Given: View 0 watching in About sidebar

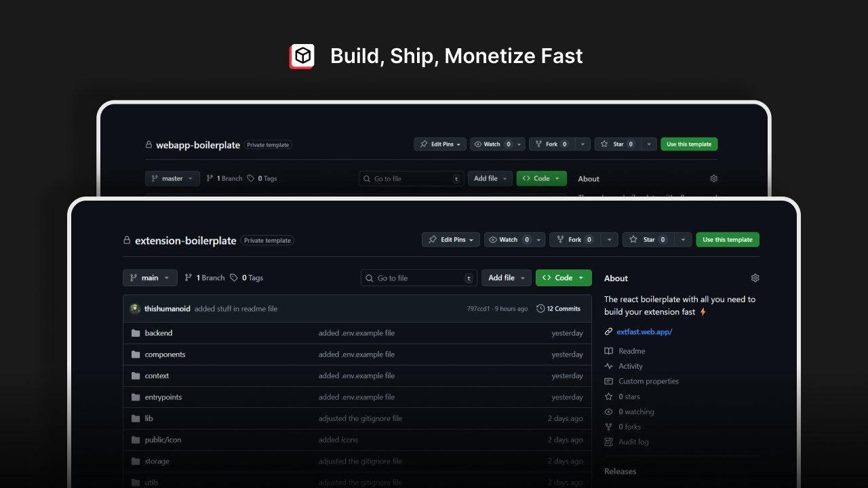Looking at the screenshot, I should click(636, 411).
